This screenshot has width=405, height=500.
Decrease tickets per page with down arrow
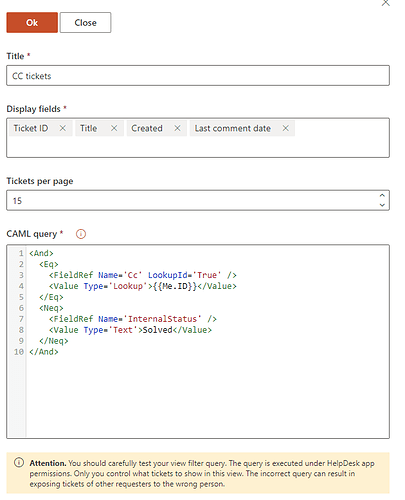382,205
